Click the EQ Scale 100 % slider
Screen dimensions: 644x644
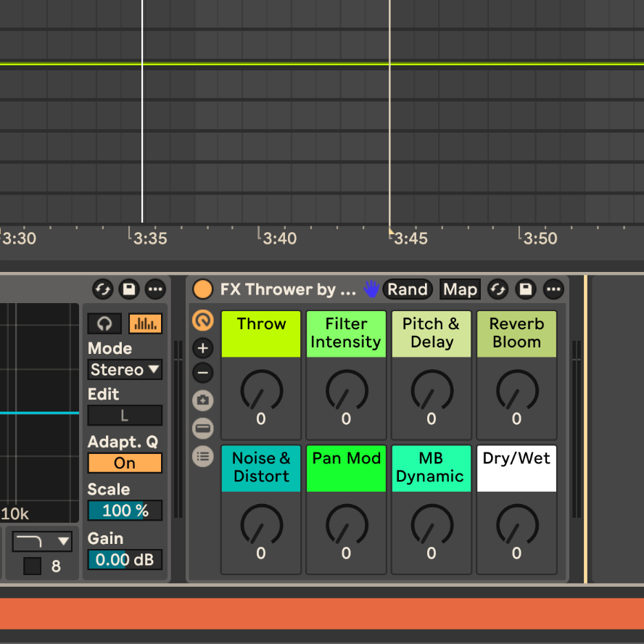coord(125,511)
